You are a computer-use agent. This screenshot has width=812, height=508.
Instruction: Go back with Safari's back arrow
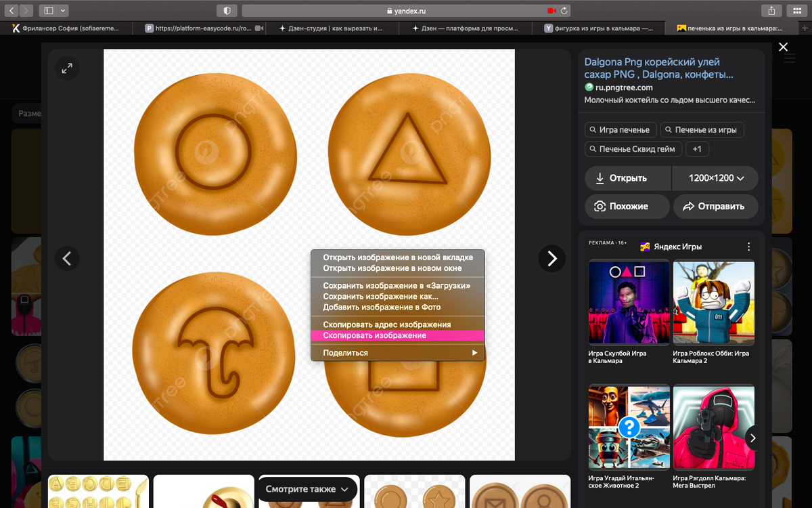click(x=12, y=11)
